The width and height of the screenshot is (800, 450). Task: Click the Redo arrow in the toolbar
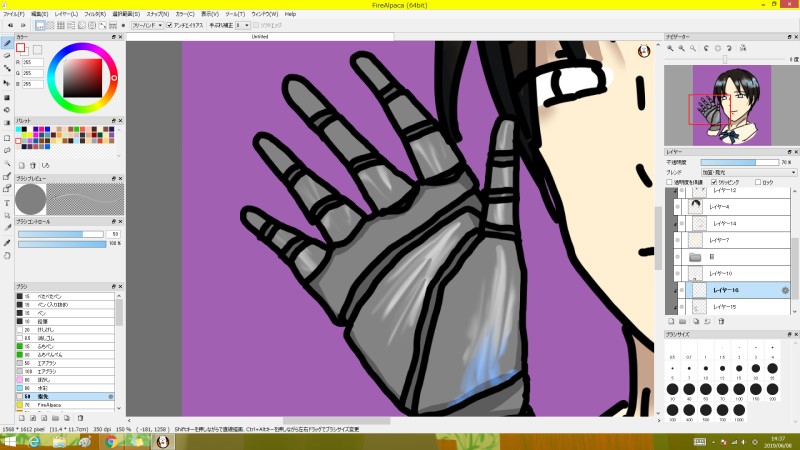click(22, 25)
